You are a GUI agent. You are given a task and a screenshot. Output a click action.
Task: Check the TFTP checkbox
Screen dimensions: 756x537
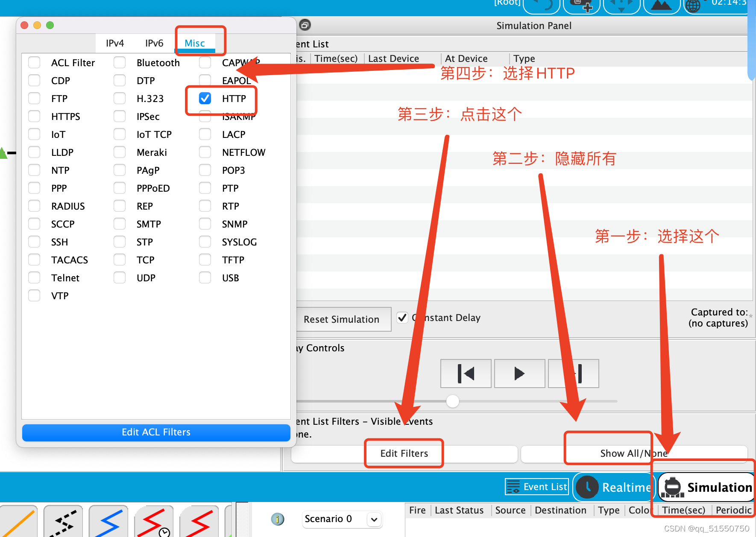pyautogui.click(x=205, y=260)
